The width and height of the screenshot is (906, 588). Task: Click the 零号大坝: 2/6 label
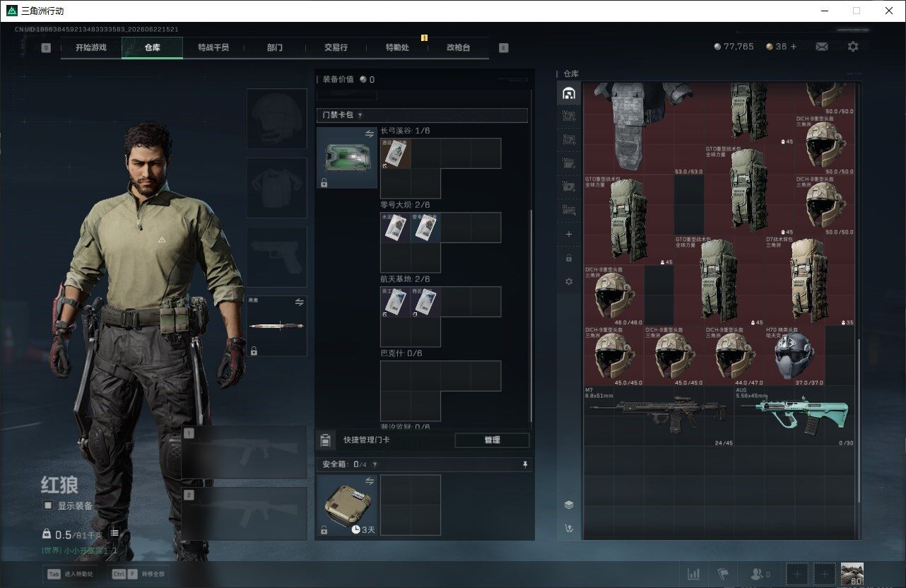405,205
